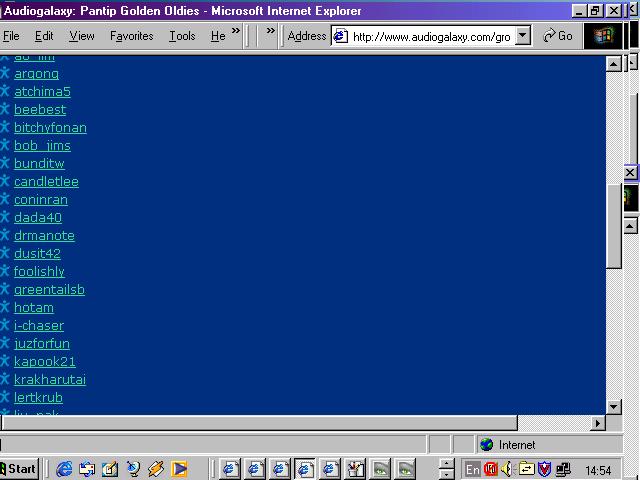Click the globe icon in status bar

point(487,444)
